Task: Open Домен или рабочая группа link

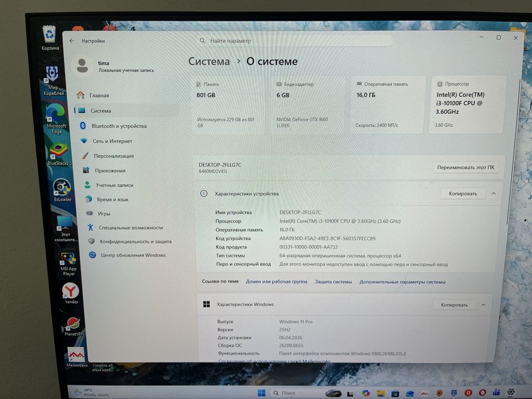Action: click(276, 281)
